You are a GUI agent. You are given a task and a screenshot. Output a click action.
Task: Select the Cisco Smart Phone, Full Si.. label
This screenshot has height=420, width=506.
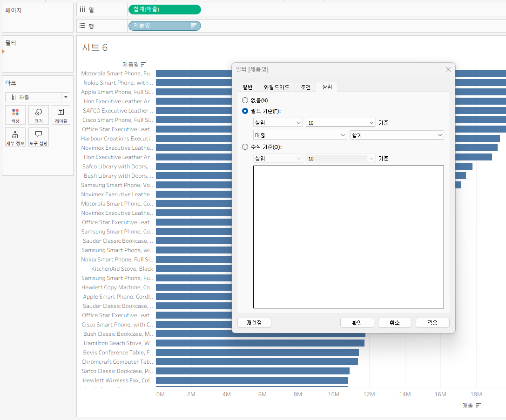[117, 120]
